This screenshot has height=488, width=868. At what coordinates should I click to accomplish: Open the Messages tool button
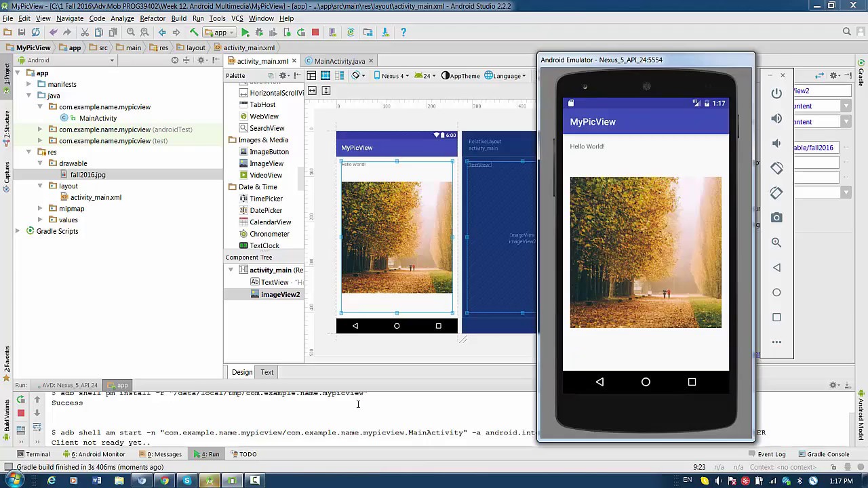click(160, 454)
